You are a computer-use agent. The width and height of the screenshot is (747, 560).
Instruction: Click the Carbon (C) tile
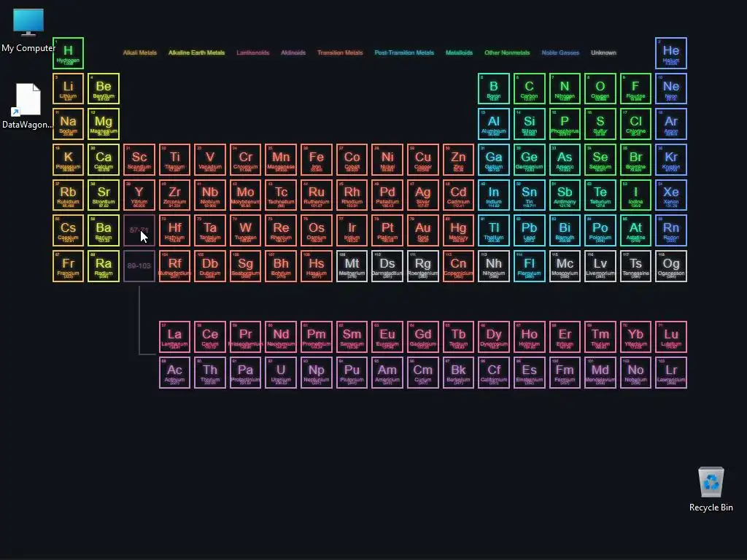pyautogui.click(x=529, y=88)
